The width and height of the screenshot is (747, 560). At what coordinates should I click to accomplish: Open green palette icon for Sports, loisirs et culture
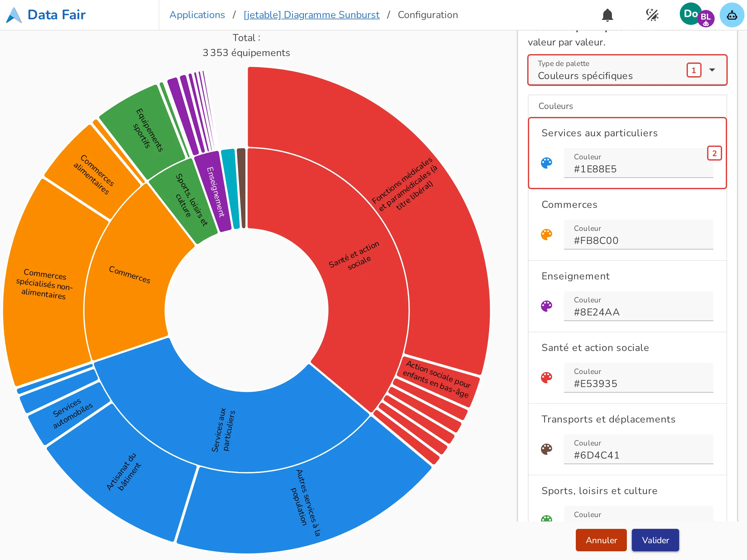tap(547, 519)
